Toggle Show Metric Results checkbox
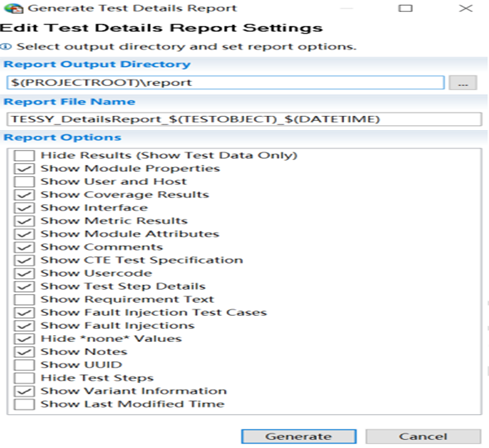 pos(24,221)
